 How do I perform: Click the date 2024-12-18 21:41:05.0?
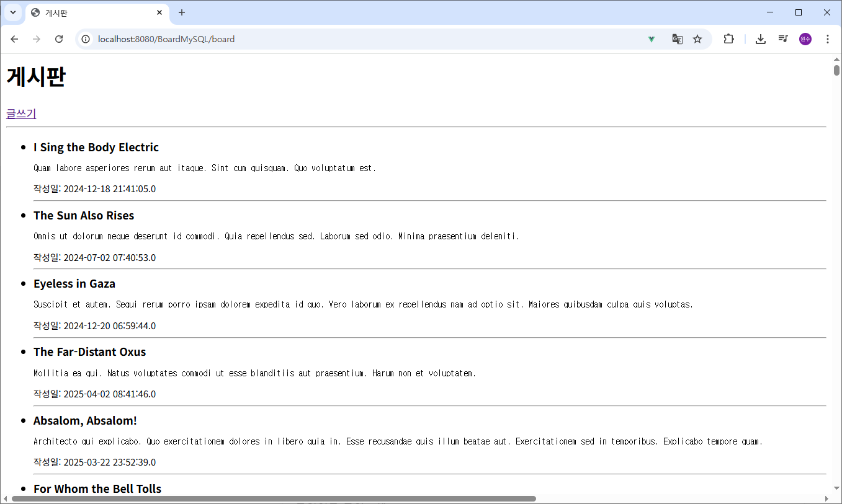click(x=110, y=189)
